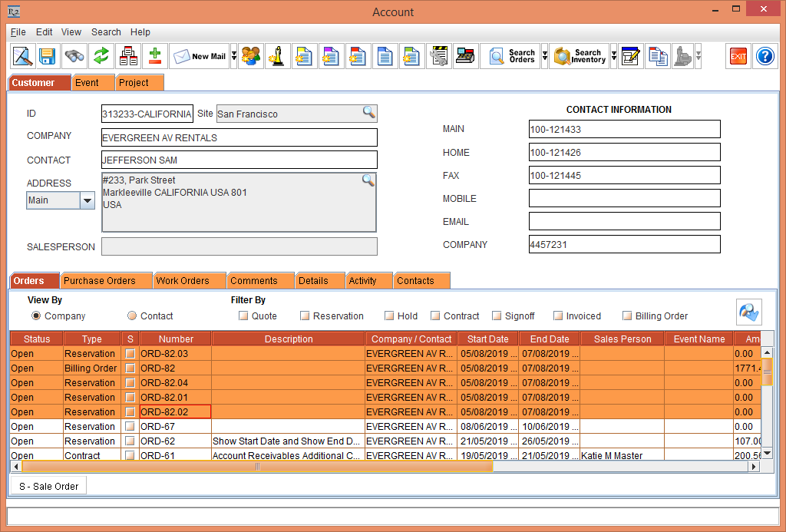Select the Contact radio button under View By
786x532 pixels.
(132, 316)
